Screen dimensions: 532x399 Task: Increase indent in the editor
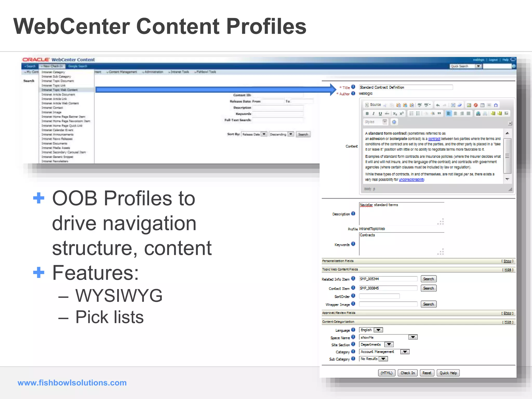tap(433, 114)
